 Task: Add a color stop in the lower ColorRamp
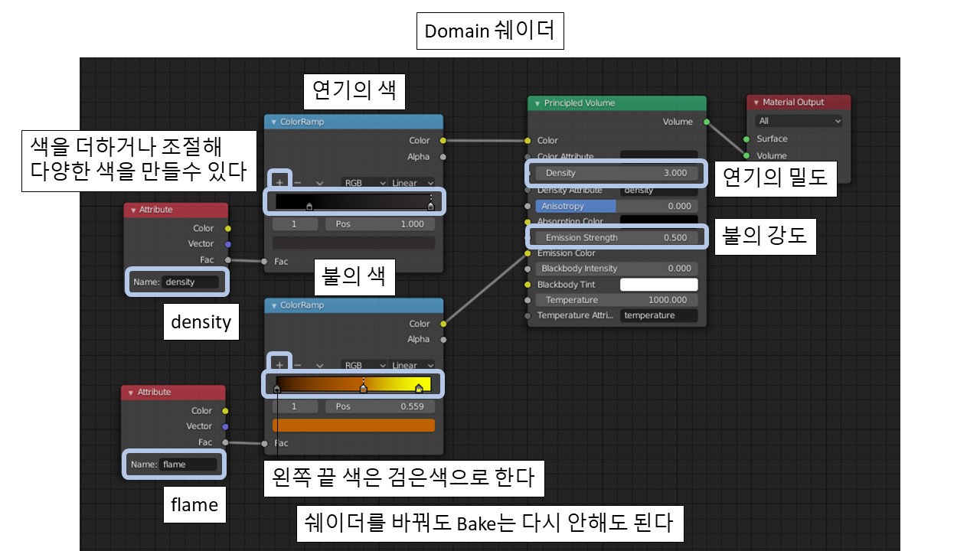click(279, 365)
